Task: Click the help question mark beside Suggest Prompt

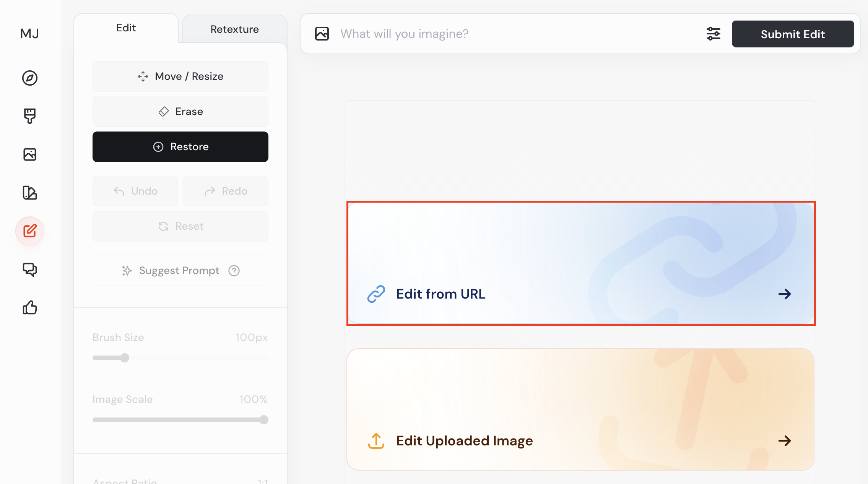Action: coord(234,271)
